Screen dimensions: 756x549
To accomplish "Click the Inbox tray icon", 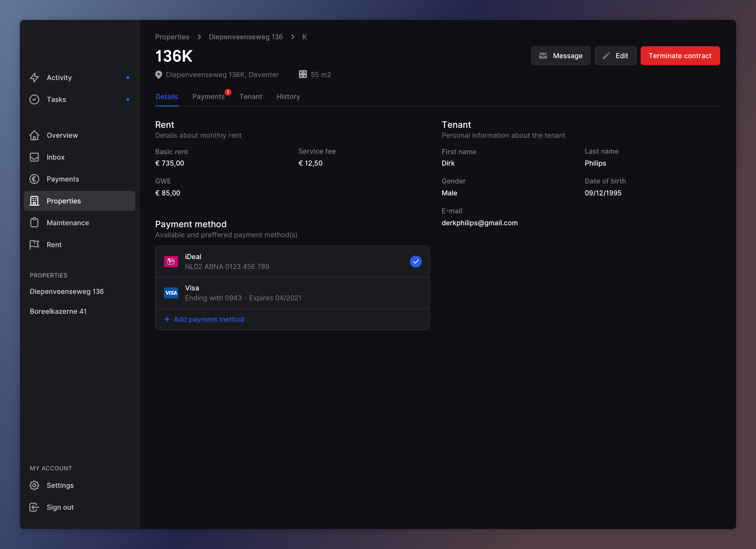I will (x=34, y=157).
